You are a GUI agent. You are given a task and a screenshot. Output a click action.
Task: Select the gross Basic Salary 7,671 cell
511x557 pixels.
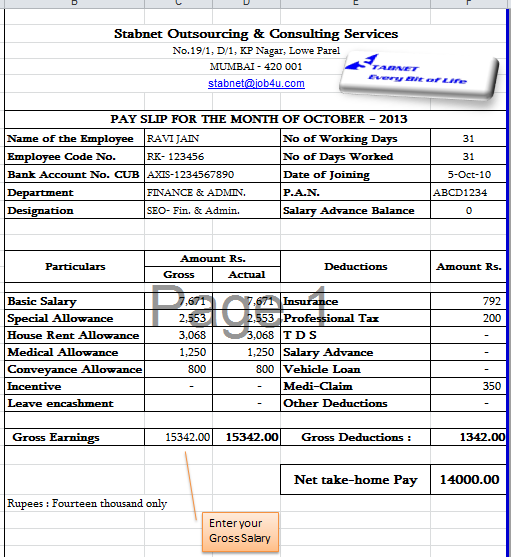pos(179,301)
